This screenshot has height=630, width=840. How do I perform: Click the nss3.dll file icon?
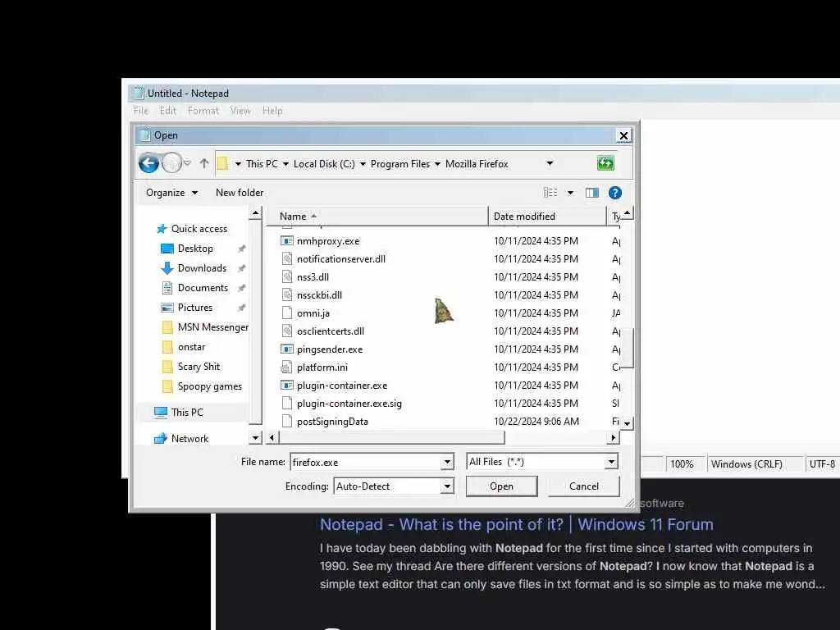coord(287,277)
